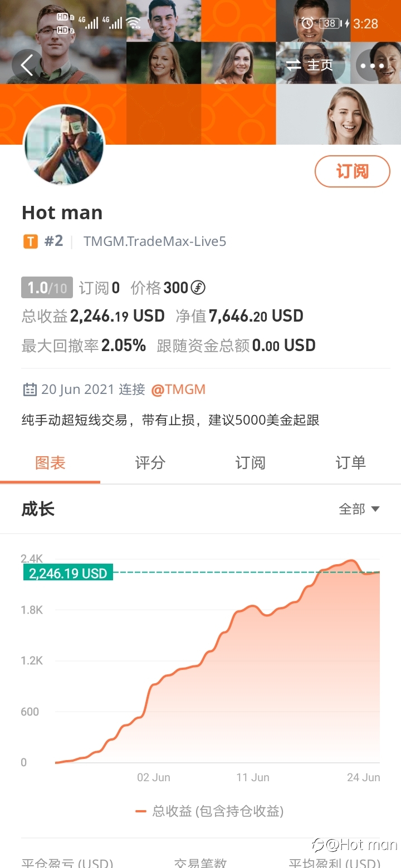The width and height of the screenshot is (401, 868).
Task: Open the 订阅 tab in tab bar
Action: pos(251,463)
